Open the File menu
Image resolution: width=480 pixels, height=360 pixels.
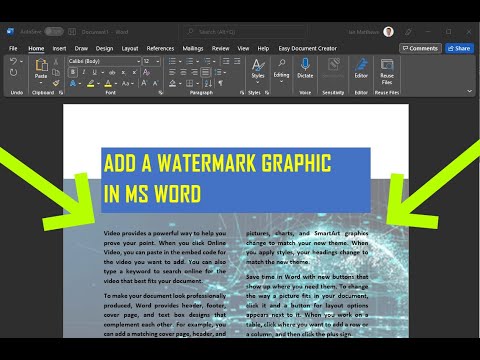13,49
